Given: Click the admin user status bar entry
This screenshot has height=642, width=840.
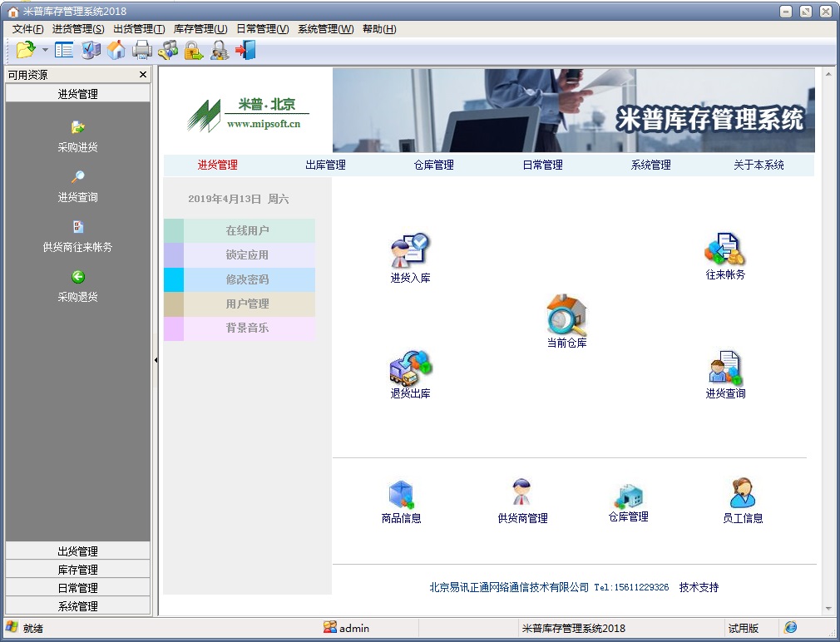Looking at the screenshot, I should click(347, 628).
